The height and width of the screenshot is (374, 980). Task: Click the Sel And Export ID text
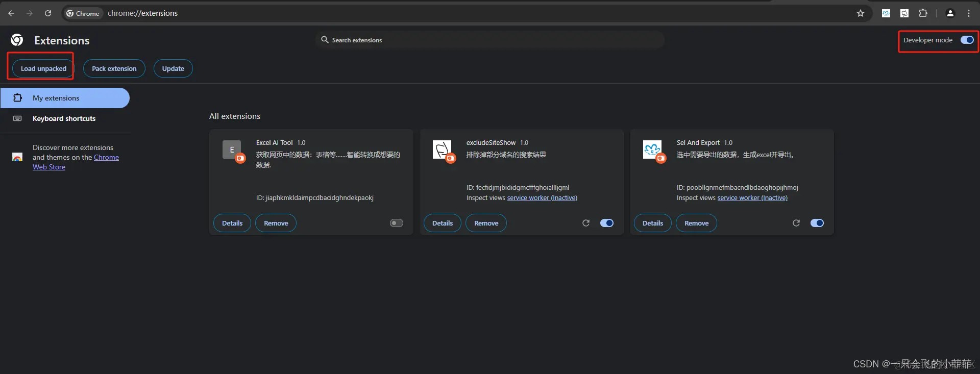[x=737, y=187]
